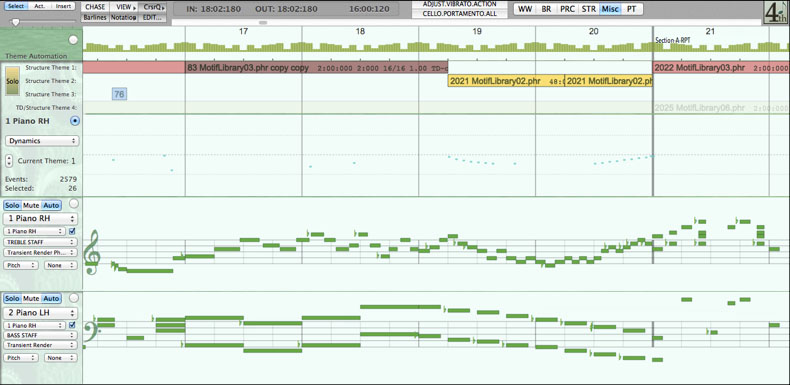Switch to the WW instrument tab
The height and width of the screenshot is (385, 790).
tap(525, 9)
